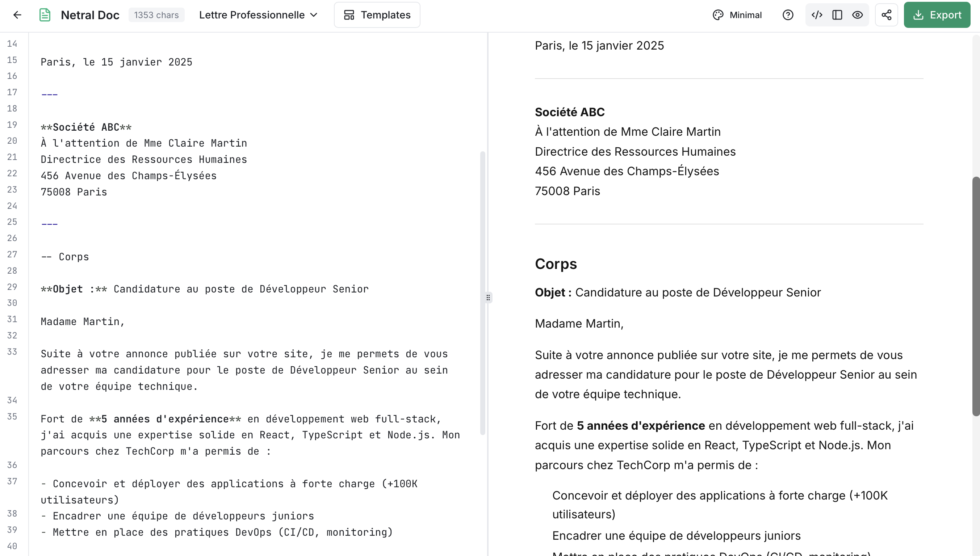This screenshot has height=556, width=980.
Task: Click the preview heading "Corps"
Action: (556, 264)
